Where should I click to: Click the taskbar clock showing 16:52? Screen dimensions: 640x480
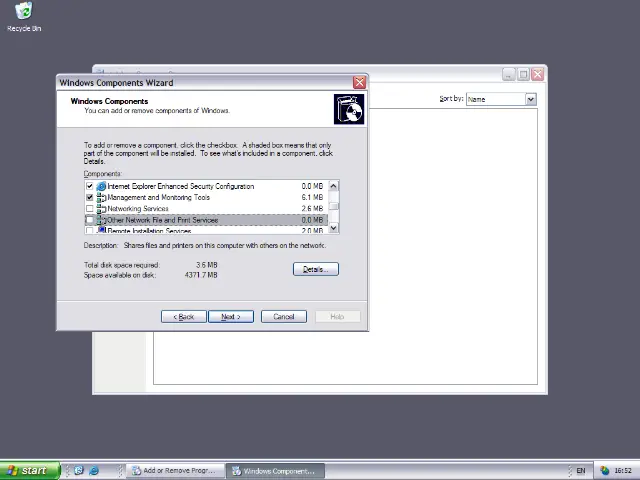pos(623,471)
